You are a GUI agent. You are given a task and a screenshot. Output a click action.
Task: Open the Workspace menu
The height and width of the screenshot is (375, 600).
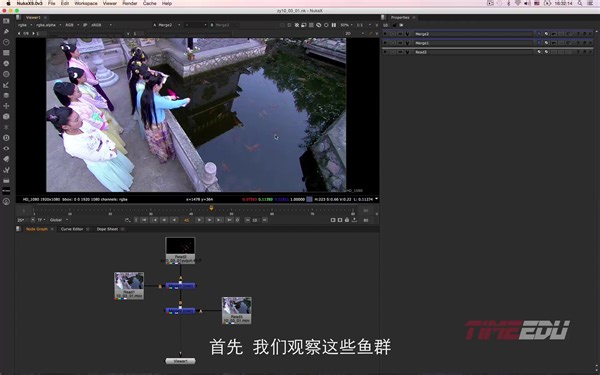(x=86, y=3)
